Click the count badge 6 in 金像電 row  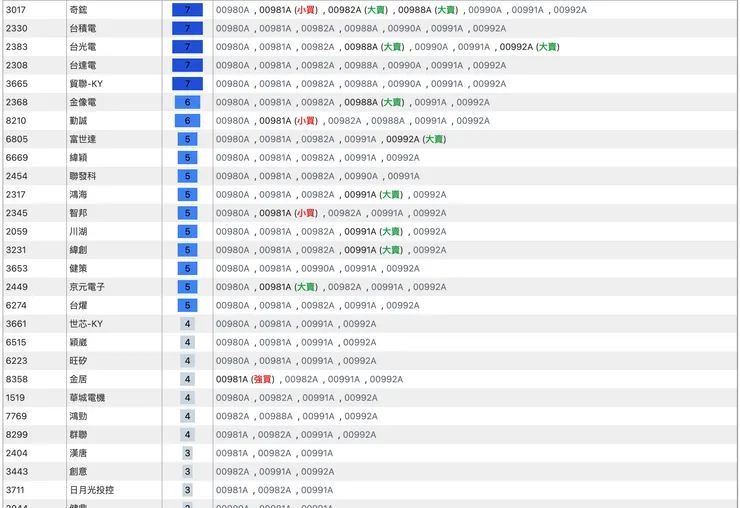click(187, 102)
